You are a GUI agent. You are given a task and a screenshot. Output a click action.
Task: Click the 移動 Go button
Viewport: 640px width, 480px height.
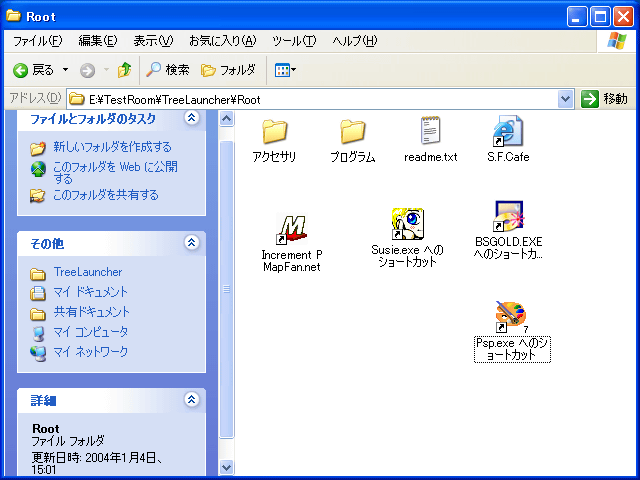[604, 99]
